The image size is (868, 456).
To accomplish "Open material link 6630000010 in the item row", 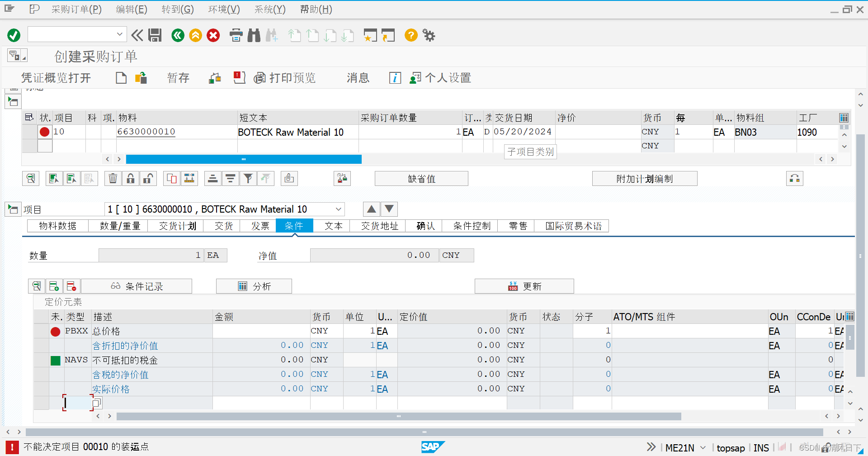I will (x=146, y=132).
